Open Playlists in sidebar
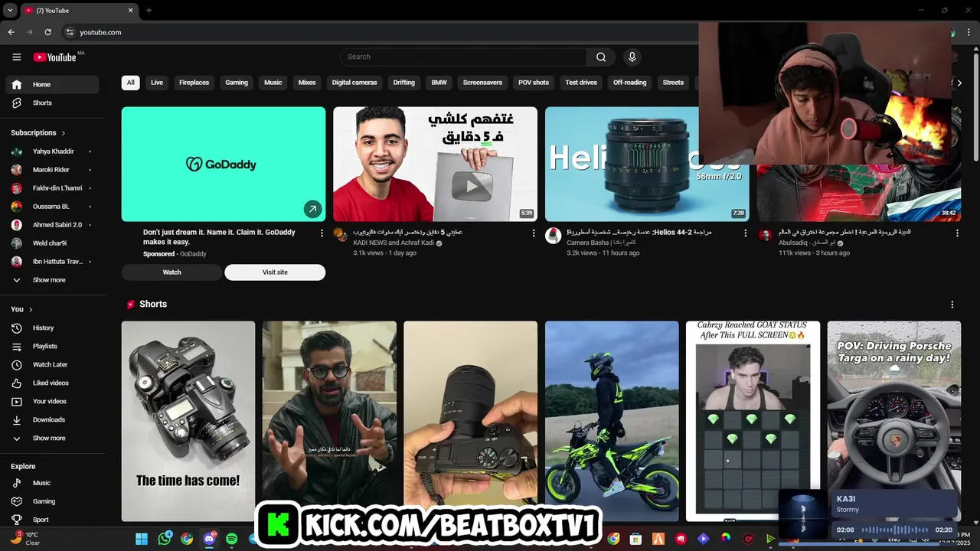The height and width of the screenshot is (551, 980). [x=52, y=346]
